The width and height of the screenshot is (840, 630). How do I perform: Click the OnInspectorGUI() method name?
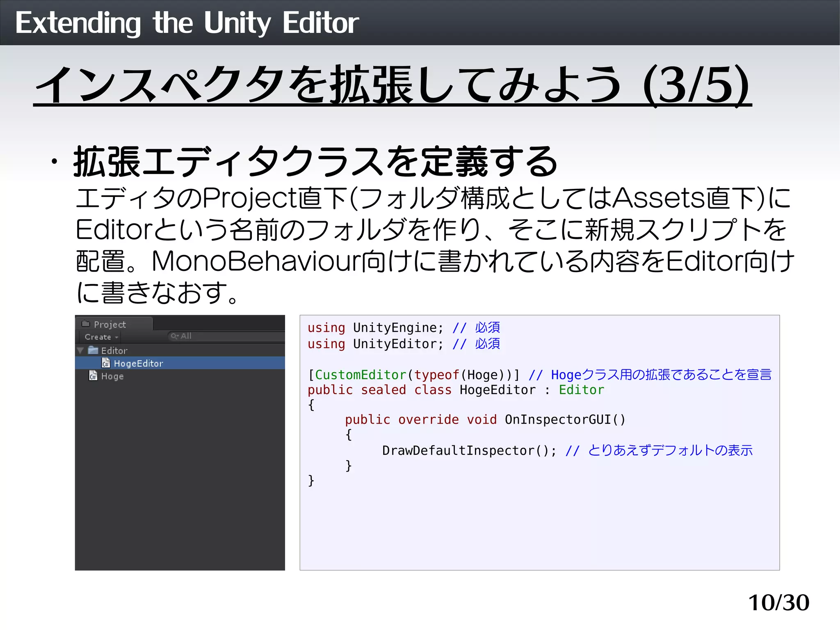tap(565, 419)
